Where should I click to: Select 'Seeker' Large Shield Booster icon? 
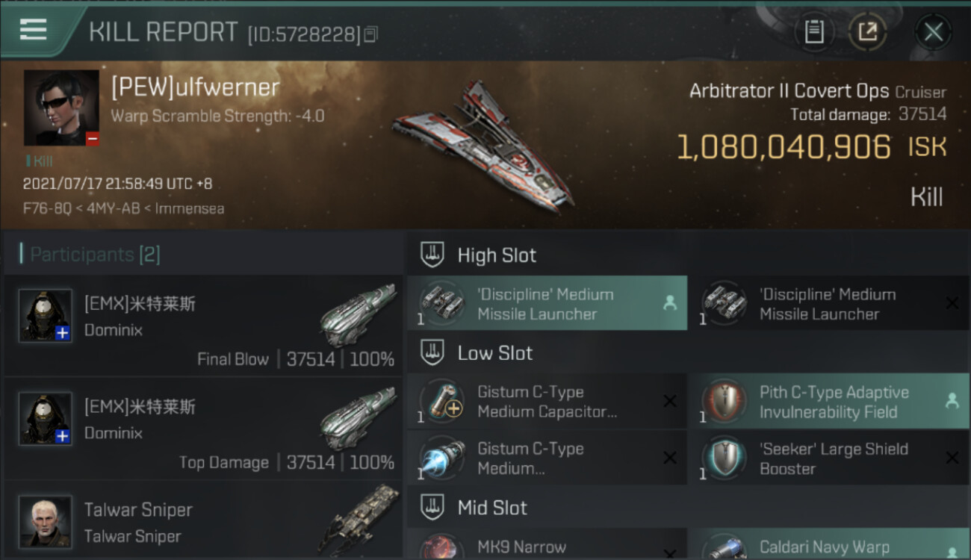725,458
